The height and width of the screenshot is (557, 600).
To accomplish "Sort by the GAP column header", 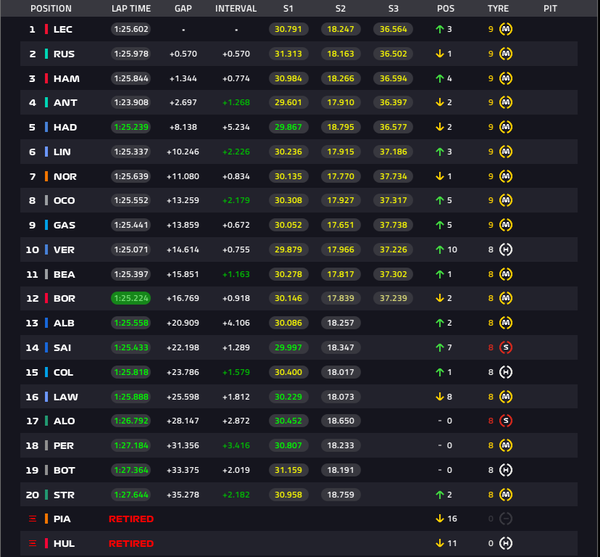I will pos(183,8).
